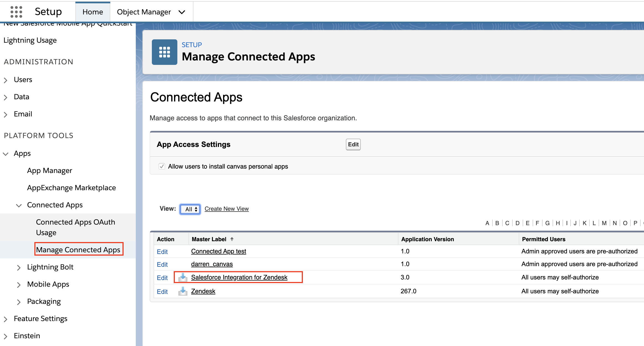Image resolution: width=644 pixels, height=346 pixels.
Task: Filter list by letter F
Action: (x=537, y=223)
